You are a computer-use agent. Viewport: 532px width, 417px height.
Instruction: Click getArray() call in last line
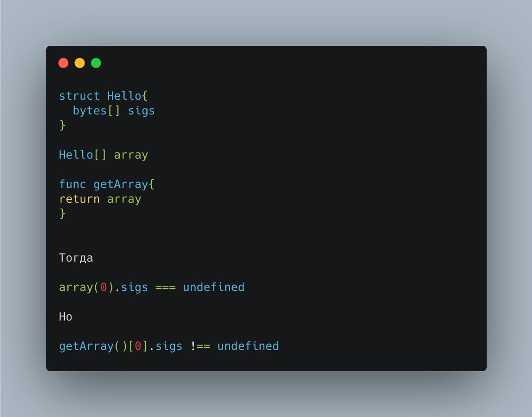click(93, 346)
